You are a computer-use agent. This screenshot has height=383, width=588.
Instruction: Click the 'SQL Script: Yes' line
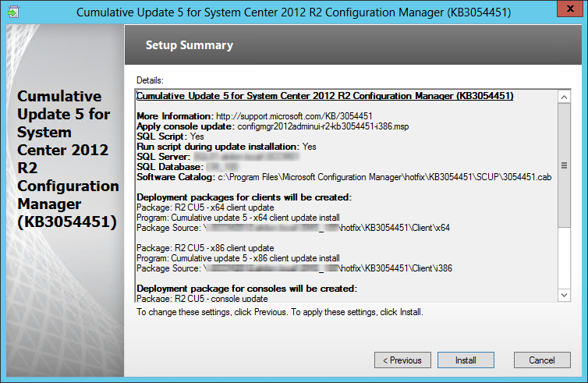click(170, 137)
